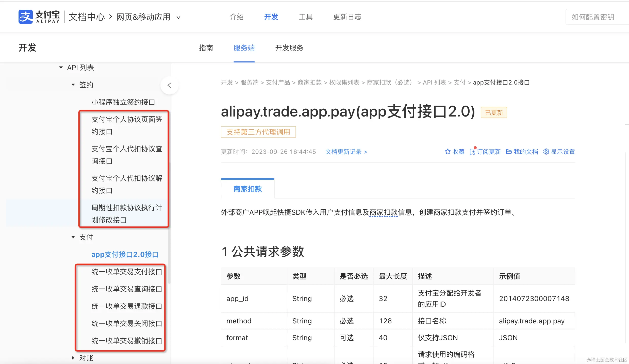Click the star icon next to 收藏
This screenshot has width=629, height=364.
[448, 152]
